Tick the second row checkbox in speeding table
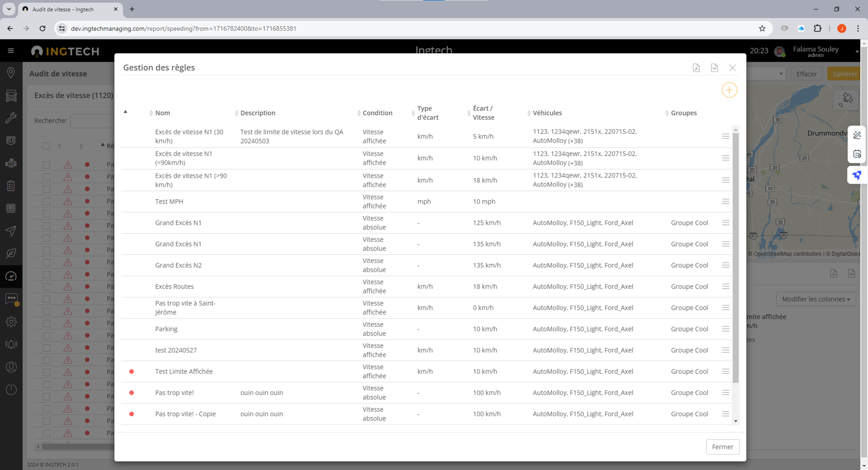This screenshot has height=470, width=868. click(x=46, y=177)
